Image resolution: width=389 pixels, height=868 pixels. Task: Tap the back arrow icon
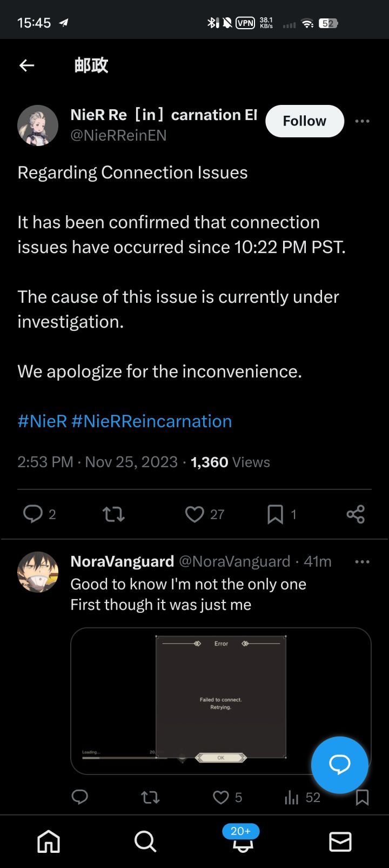(26, 65)
